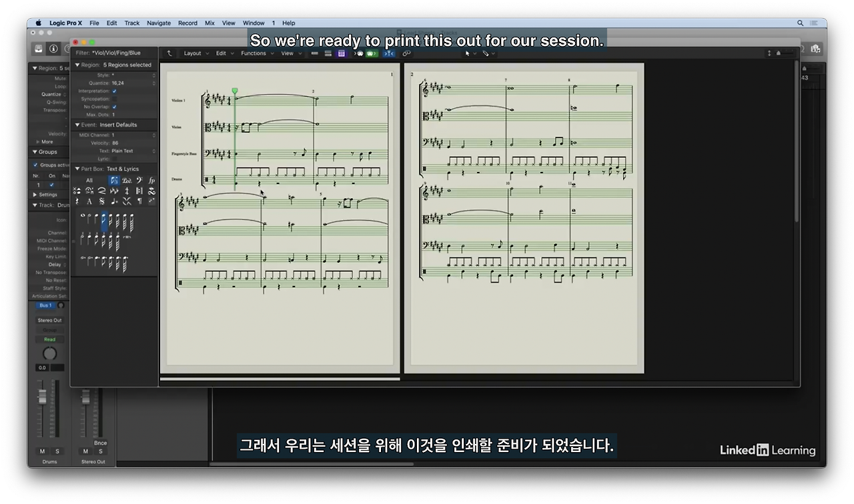Select the segno and coda group in the Part Box
The image size is (854, 504).
click(101, 201)
